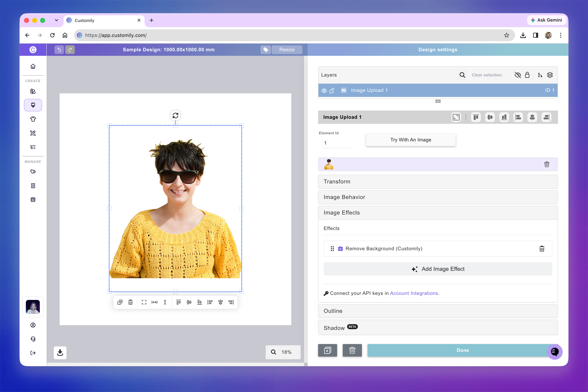Click the trash icon in floating toolbar

[x=130, y=302]
